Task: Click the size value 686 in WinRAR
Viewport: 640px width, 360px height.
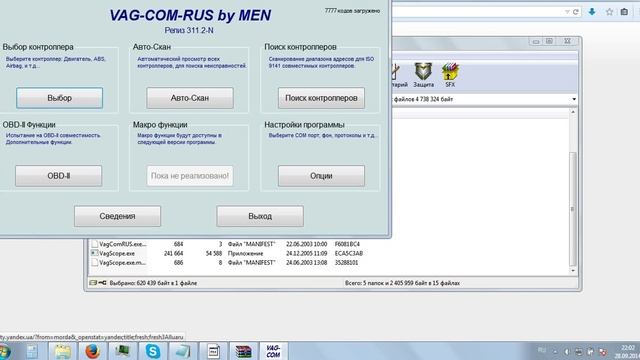Action: pos(178,263)
